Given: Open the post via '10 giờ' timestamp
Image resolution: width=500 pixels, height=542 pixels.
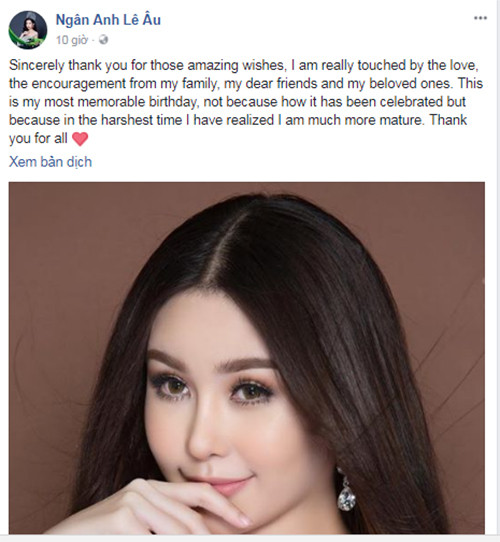Looking at the screenshot, I should pyautogui.click(x=72, y=40).
